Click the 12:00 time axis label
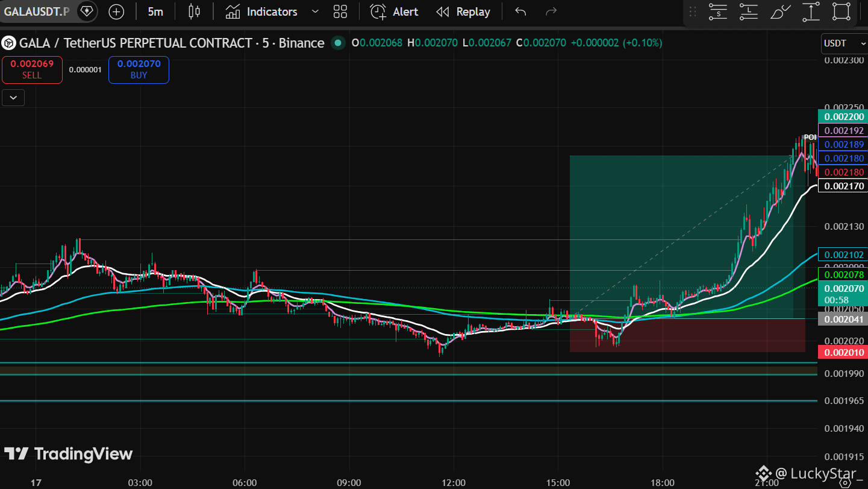Viewport: 868px width, 489px height. (454, 482)
